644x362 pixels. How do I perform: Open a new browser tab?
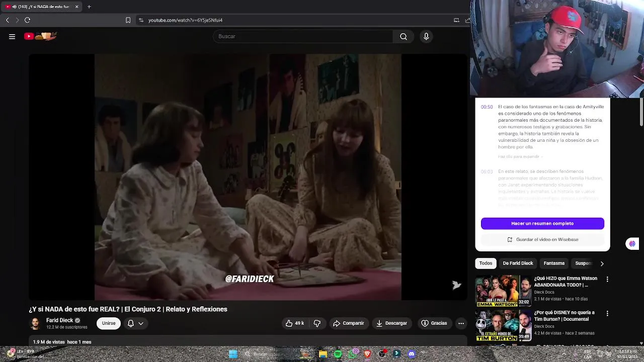[x=89, y=7]
